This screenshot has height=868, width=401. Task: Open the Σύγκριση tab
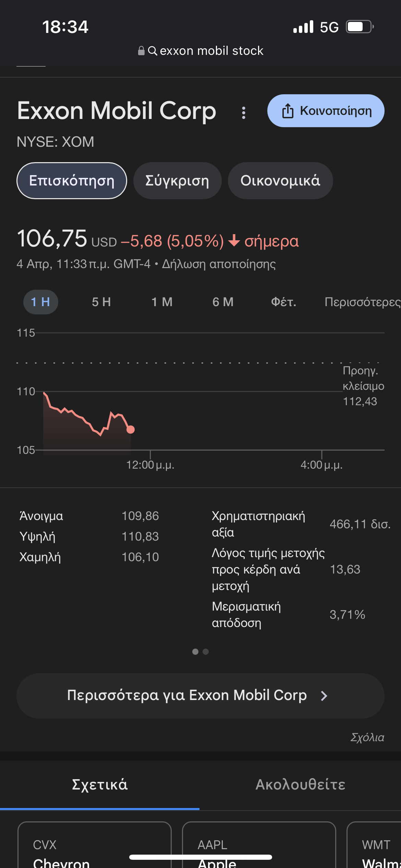pos(177,181)
